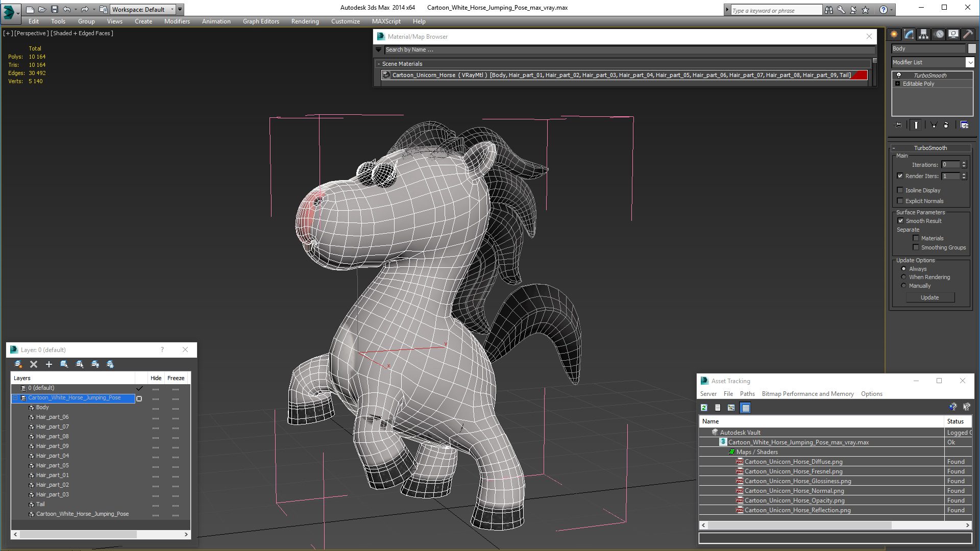
Task: Open the Display command panel tab
Action: [953, 34]
